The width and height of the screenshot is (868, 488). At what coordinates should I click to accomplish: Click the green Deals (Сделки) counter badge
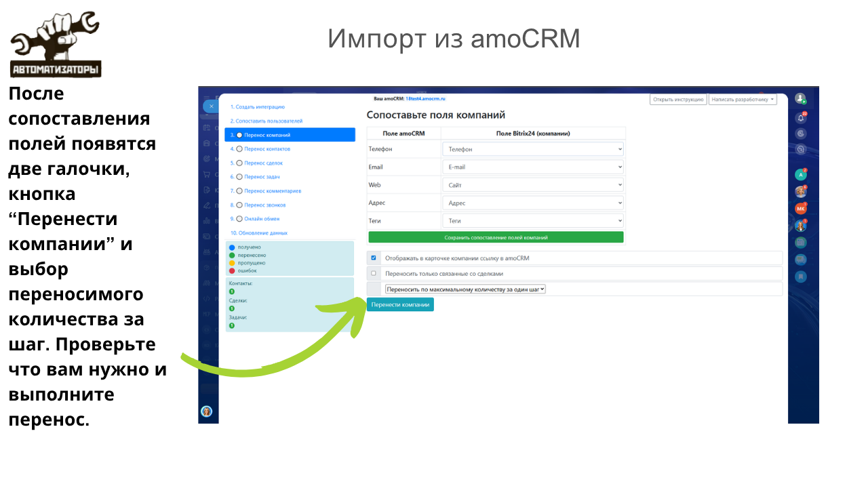click(232, 308)
